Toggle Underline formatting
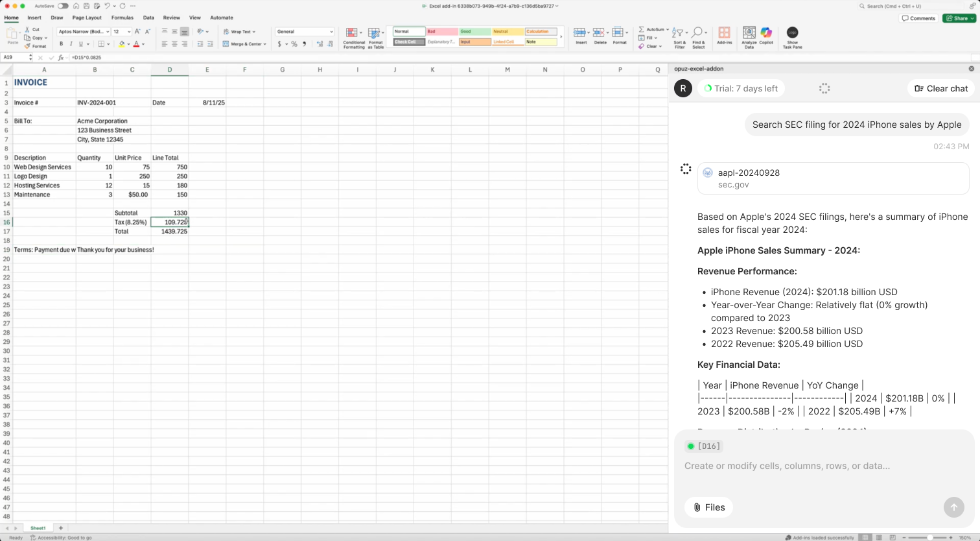 tap(81, 44)
